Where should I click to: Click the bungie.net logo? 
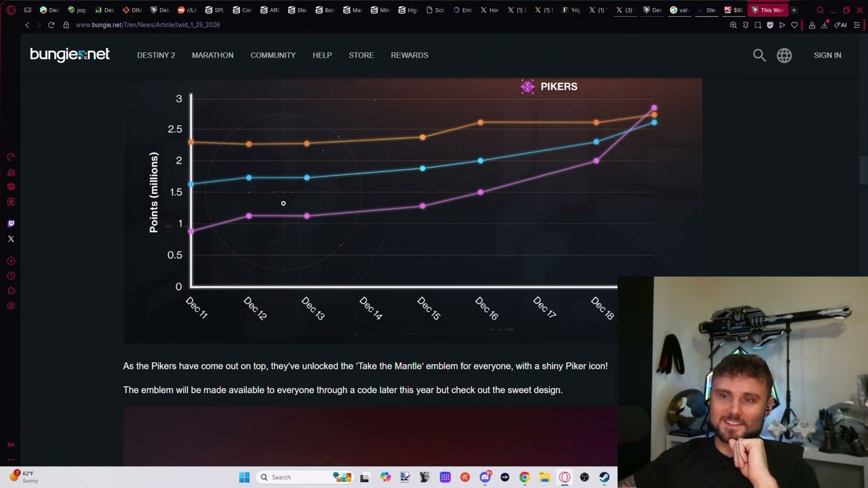click(69, 55)
